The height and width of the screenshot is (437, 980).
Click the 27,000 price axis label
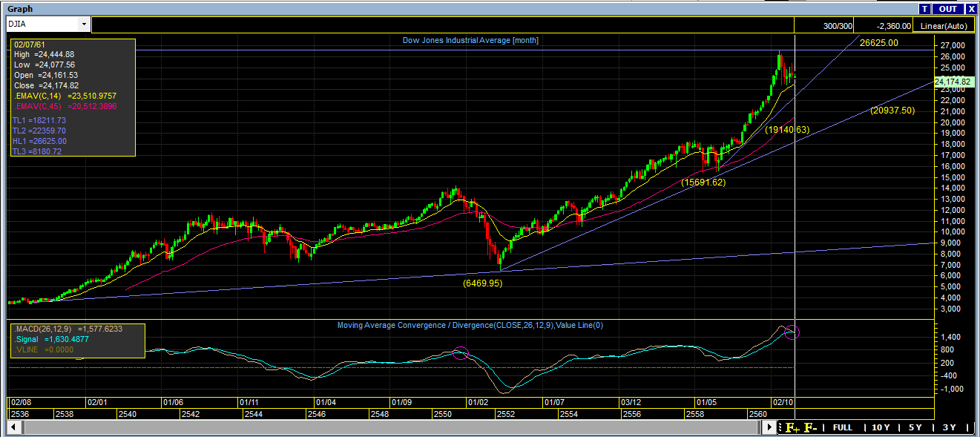coord(954,45)
